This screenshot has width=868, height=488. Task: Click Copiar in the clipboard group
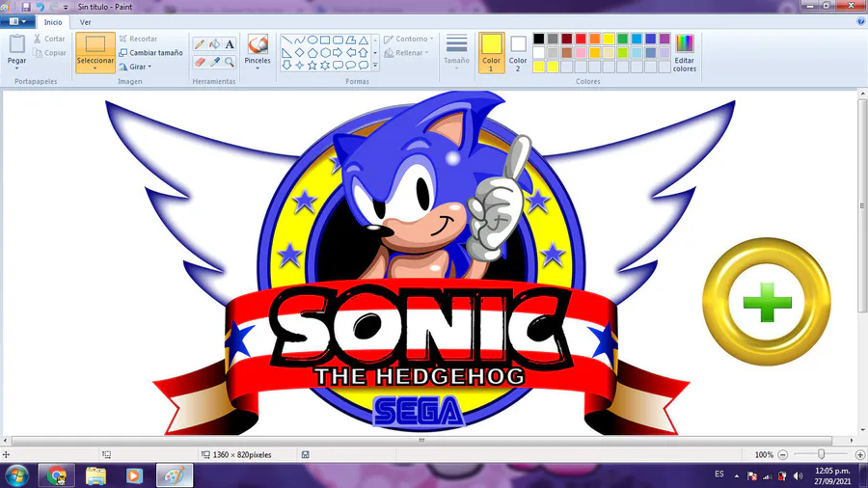(49, 53)
